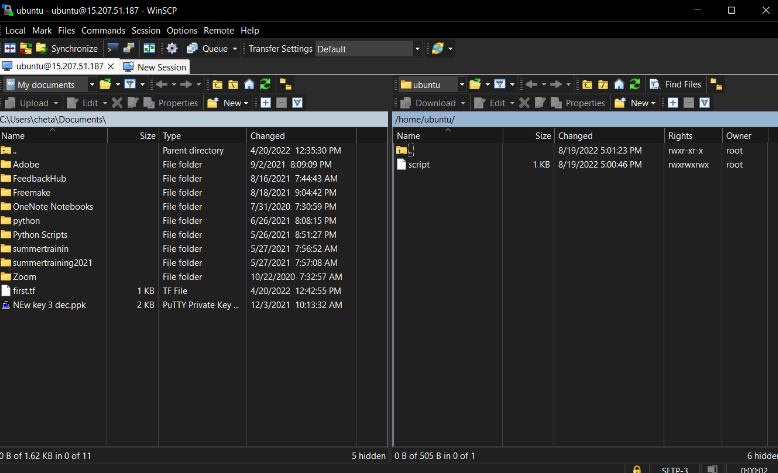Select the FeedbackHub folder
778x473 pixels.
click(39, 178)
